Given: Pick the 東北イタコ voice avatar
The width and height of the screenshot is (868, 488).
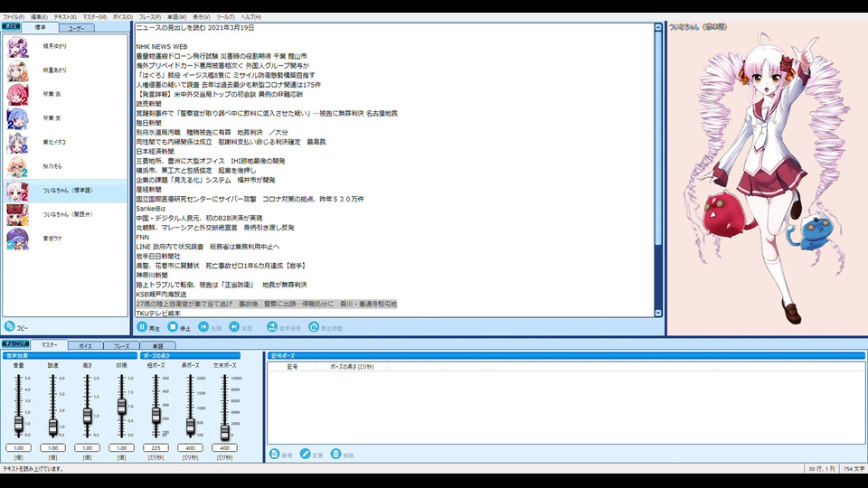Looking at the screenshot, I should (x=18, y=143).
